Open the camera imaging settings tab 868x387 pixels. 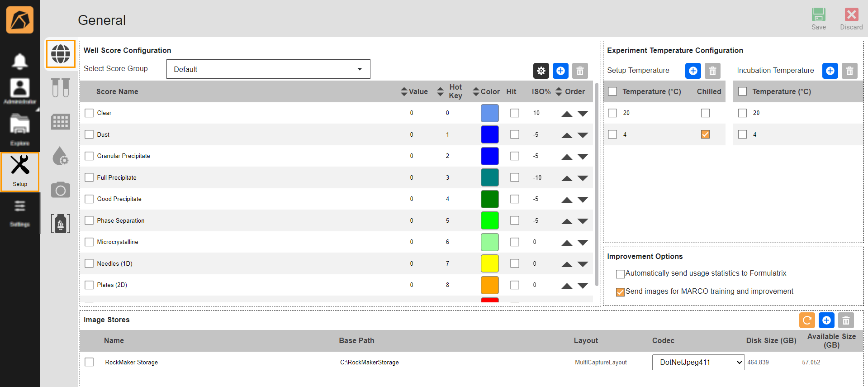(x=61, y=190)
